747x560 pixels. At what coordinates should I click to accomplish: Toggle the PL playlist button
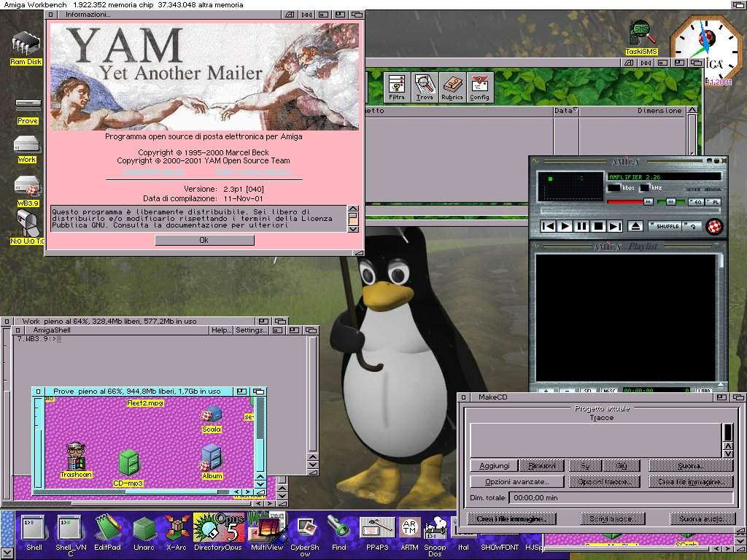pyautogui.click(x=714, y=201)
